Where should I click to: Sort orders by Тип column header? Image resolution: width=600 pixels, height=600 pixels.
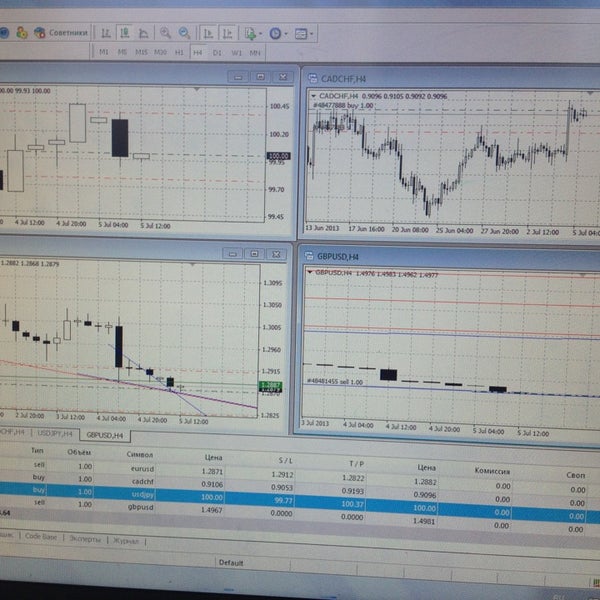pos(37,450)
